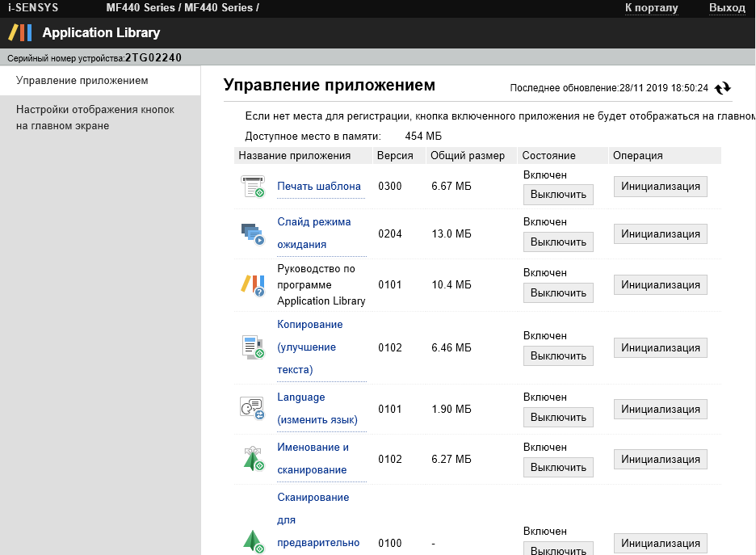Click the refresh update arrows icon

pos(723,88)
